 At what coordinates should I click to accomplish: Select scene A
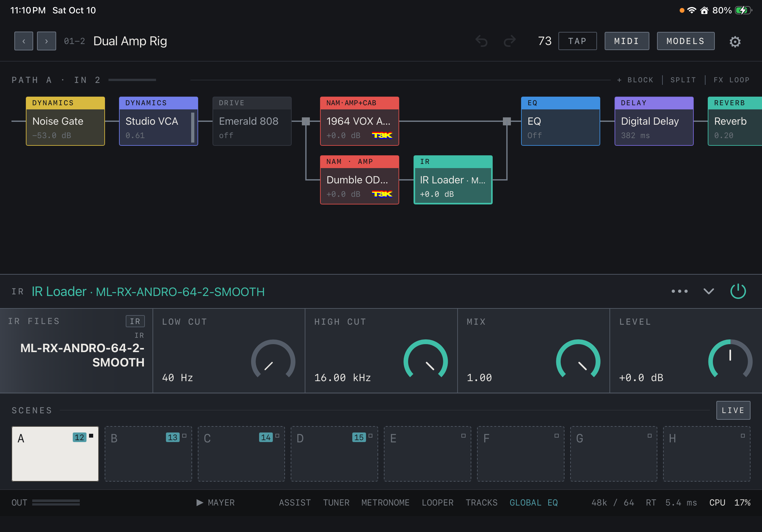[x=55, y=454]
